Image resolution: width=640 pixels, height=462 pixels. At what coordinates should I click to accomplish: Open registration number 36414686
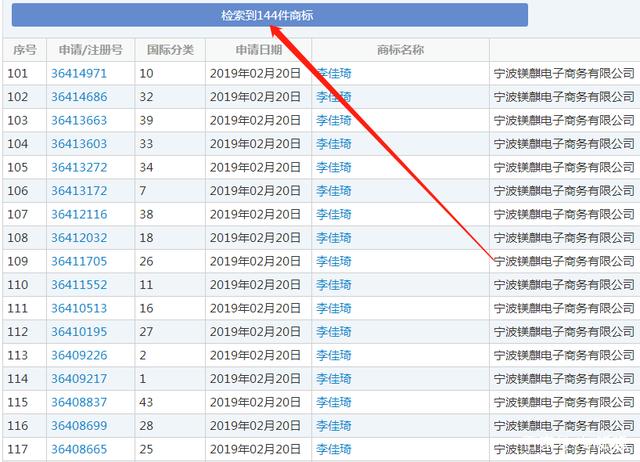[x=79, y=97]
